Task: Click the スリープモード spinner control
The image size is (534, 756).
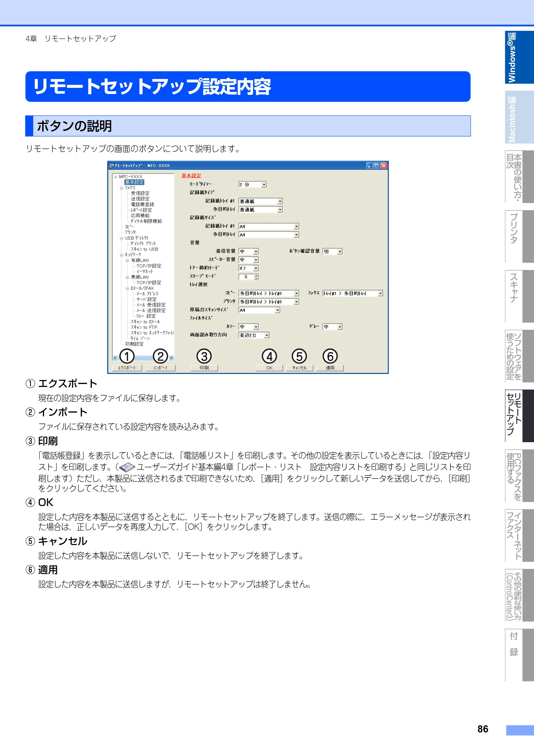Action: (x=257, y=277)
